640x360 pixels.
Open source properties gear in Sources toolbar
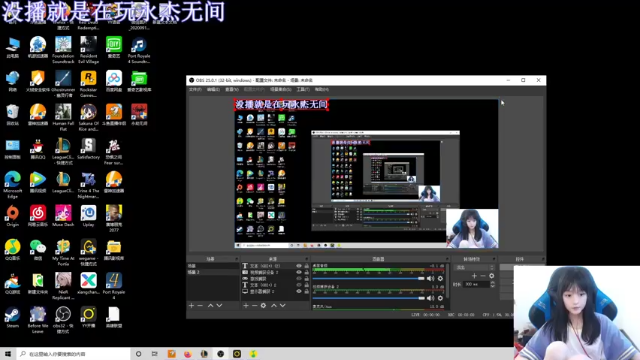pyautogui.click(x=263, y=305)
